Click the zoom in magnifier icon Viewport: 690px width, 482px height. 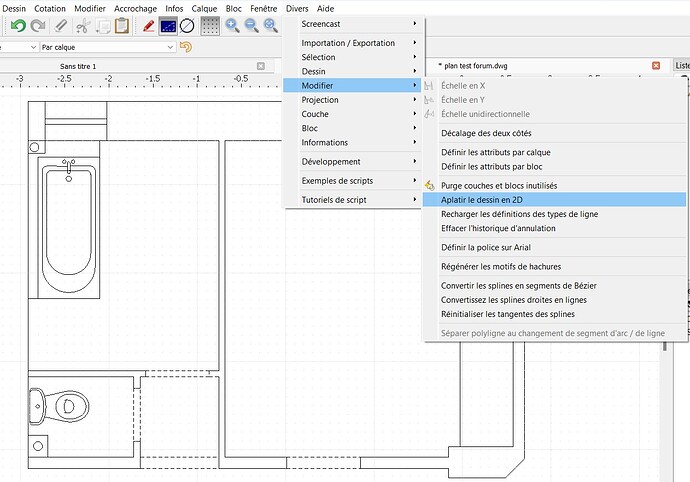point(232,26)
